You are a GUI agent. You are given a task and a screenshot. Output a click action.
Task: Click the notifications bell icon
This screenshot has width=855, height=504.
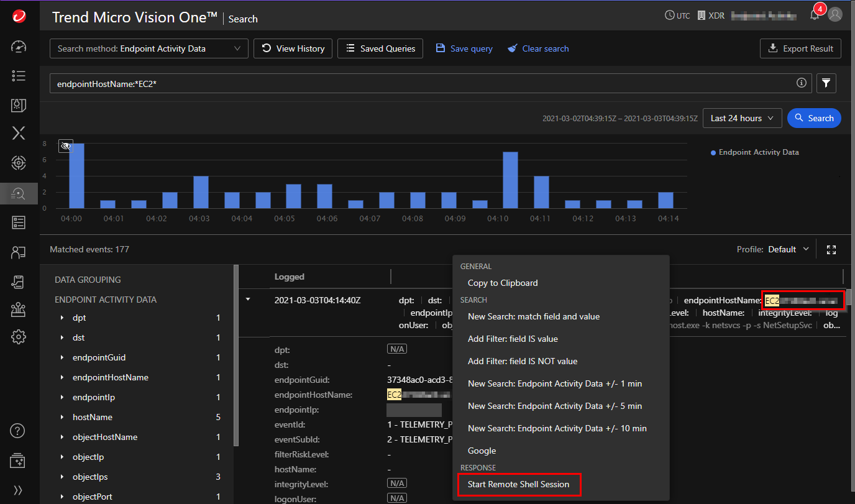(815, 15)
